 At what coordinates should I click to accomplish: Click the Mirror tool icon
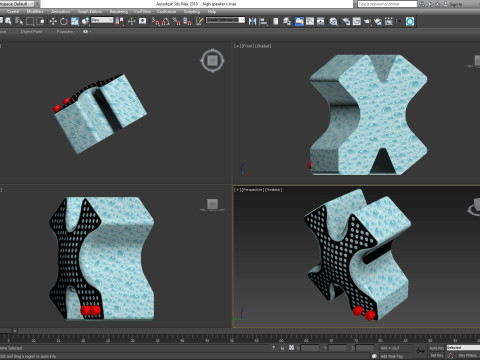coord(253,22)
